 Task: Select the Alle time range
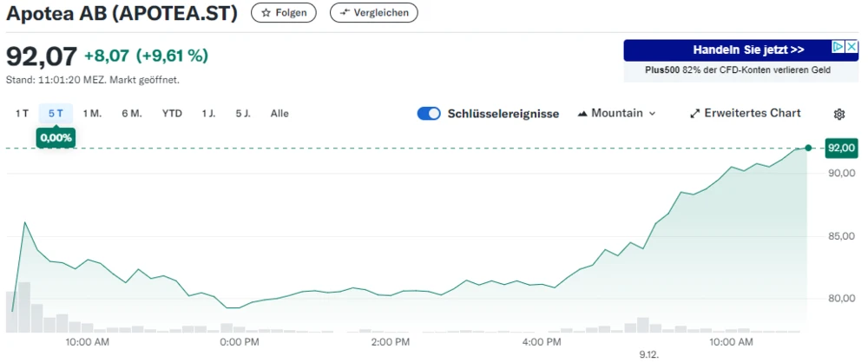pos(279,114)
